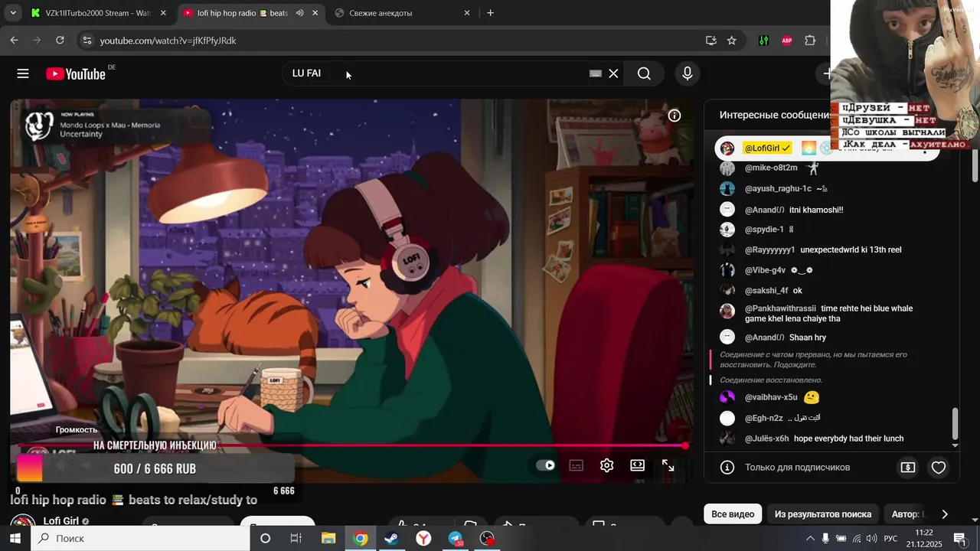980x551 pixels.
Task: Show hidden system tray icons
Action: click(810, 539)
